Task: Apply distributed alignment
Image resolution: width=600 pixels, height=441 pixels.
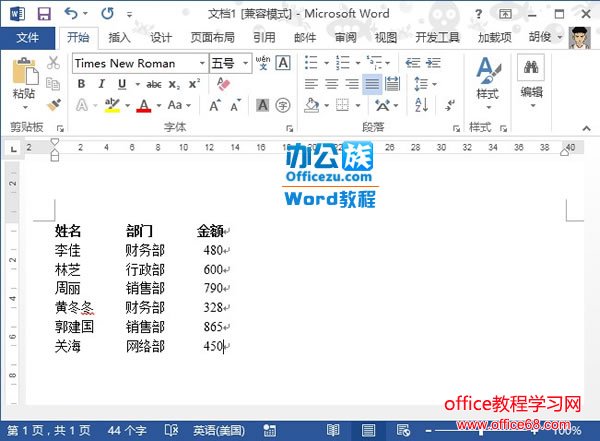Action: coord(393,84)
